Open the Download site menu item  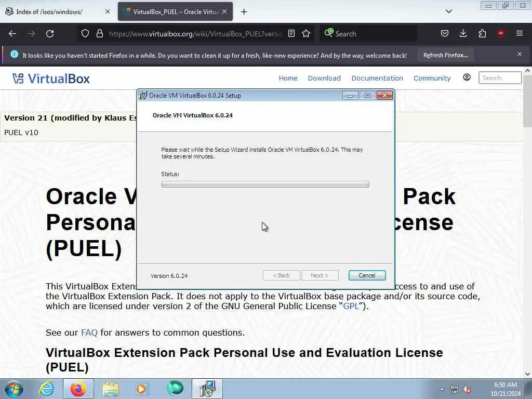click(324, 78)
